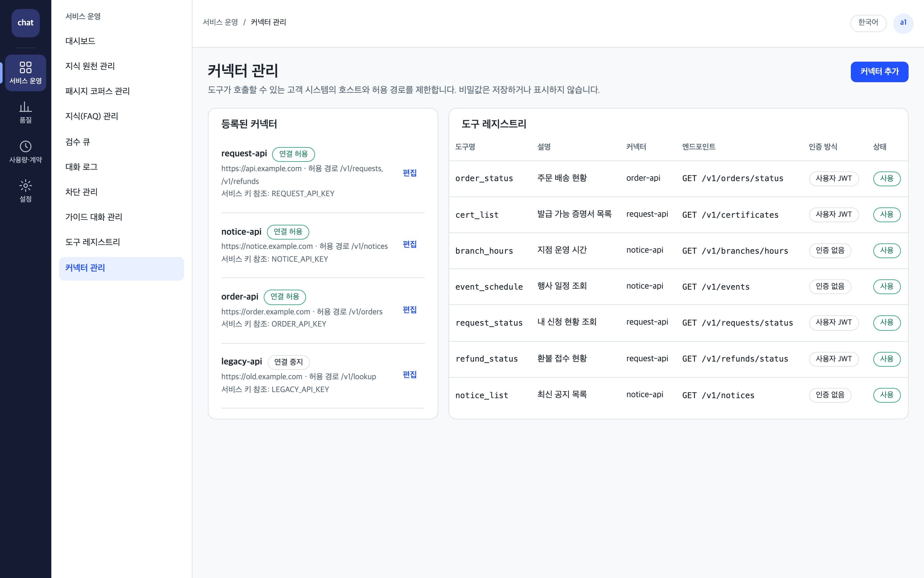Open 대시보드 in sidebar menu
Image resolution: width=924 pixels, height=578 pixels.
click(121, 41)
